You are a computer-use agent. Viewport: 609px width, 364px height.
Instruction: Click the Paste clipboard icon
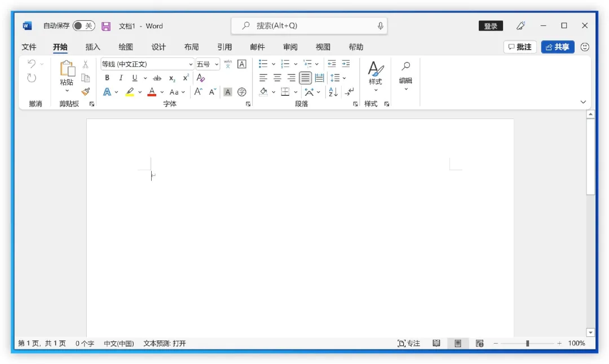[67, 68]
